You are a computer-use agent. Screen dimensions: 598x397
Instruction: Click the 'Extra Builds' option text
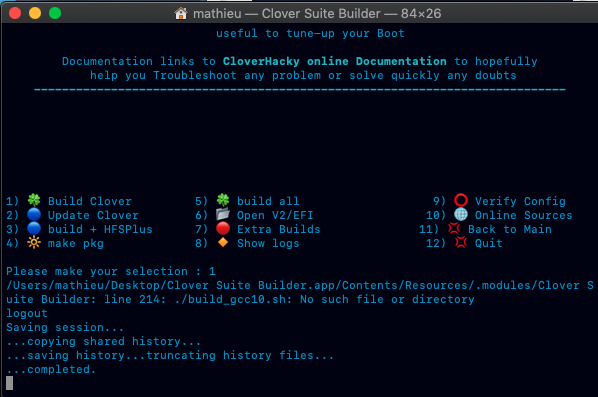click(x=278, y=229)
